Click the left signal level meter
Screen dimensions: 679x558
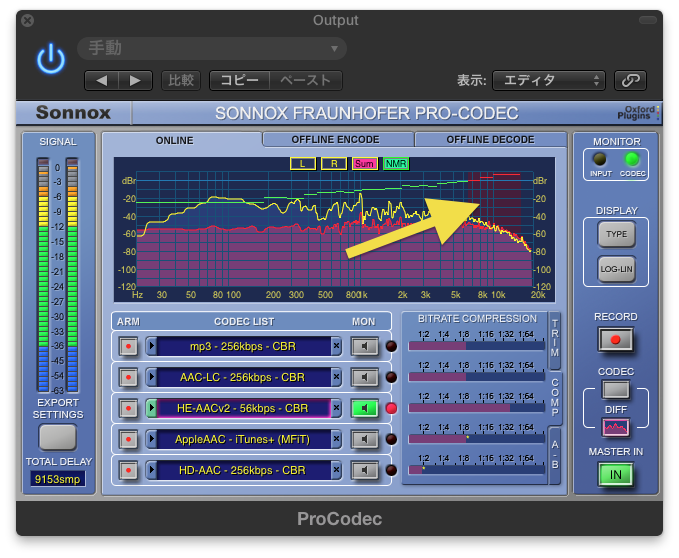[x=43, y=275]
